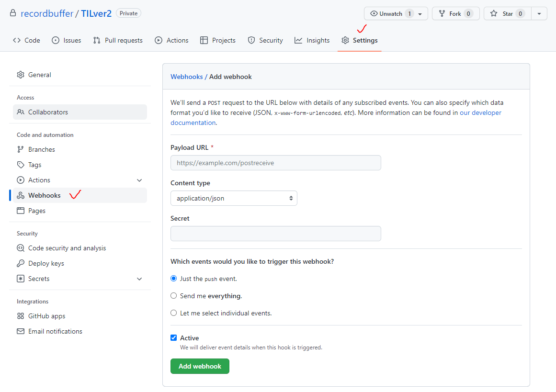Click the GitHub apps grid icon
The height and width of the screenshot is (392, 556).
(x=21, y=316)
